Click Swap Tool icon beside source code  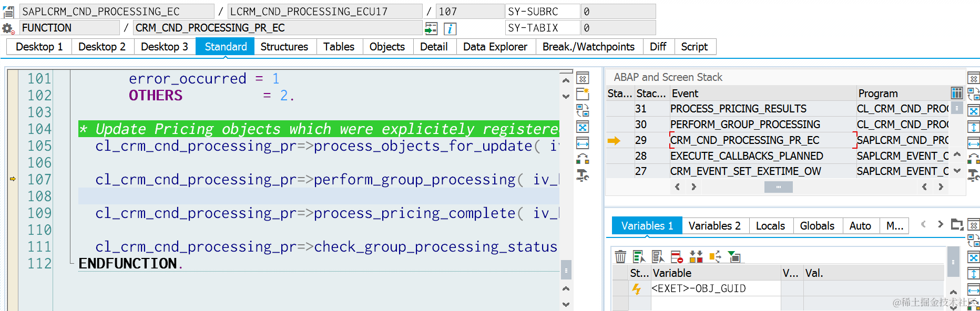click(x=583, y=159)
